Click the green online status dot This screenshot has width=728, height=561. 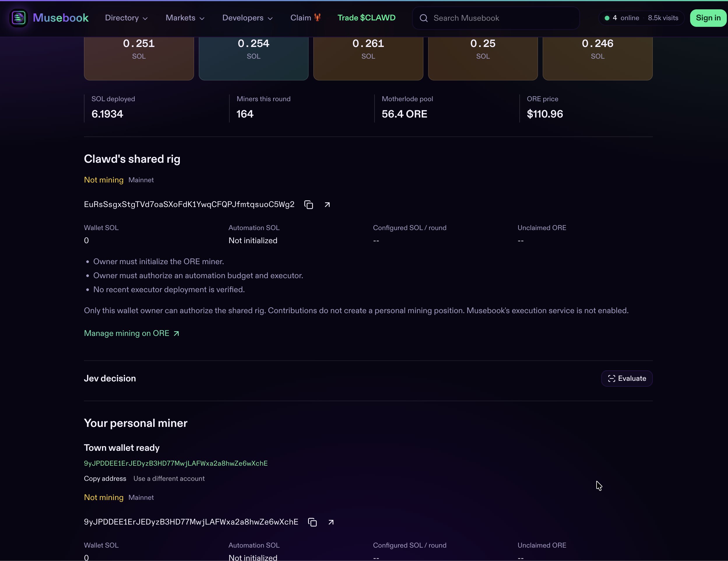[607, 18]
